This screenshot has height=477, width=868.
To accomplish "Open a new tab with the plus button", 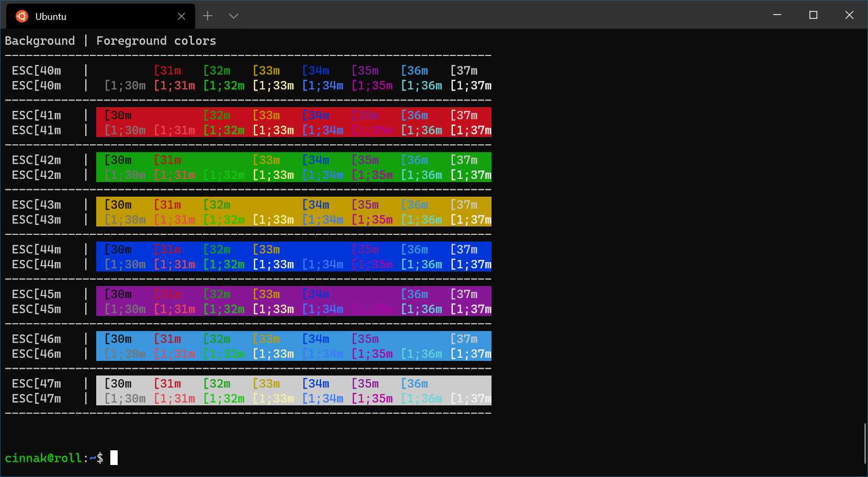I will coord(208,16).
